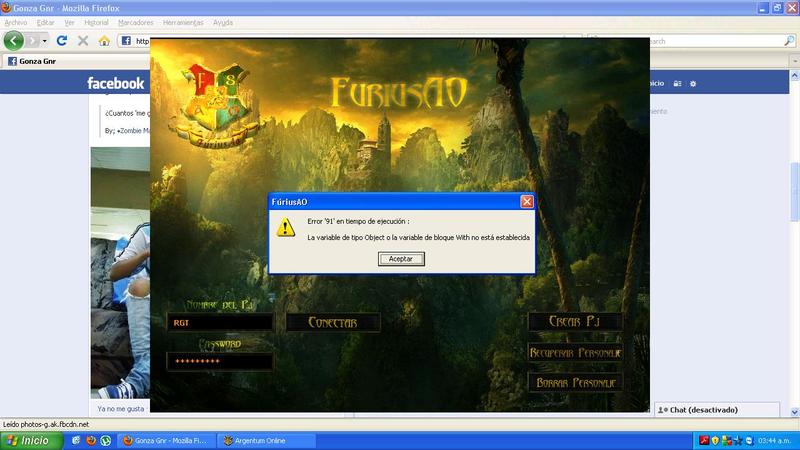This screenshot has width=800, height=450.
Task: Click the Firefox stop loading X button
Action: click(83, 41)
